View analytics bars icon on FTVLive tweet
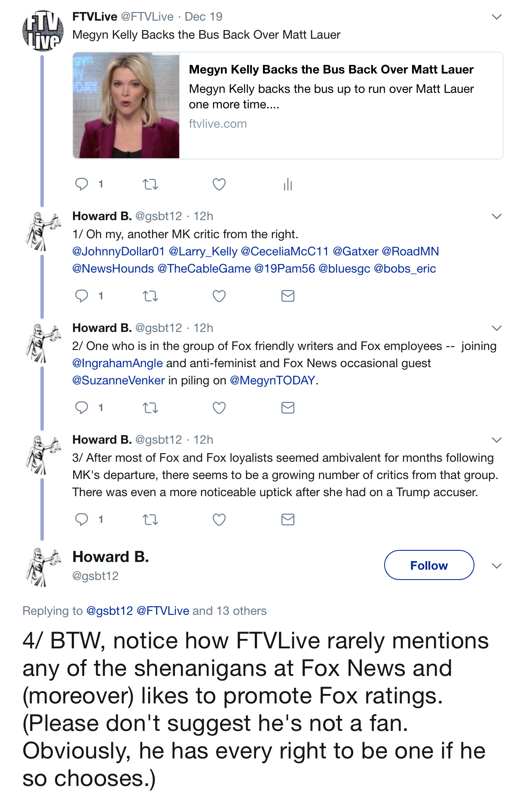The width and height of the screenshot is (532, 798). coord(288,184)
